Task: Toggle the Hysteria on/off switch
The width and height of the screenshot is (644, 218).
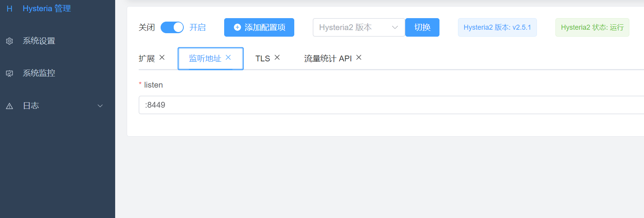Action: [172, 27]
